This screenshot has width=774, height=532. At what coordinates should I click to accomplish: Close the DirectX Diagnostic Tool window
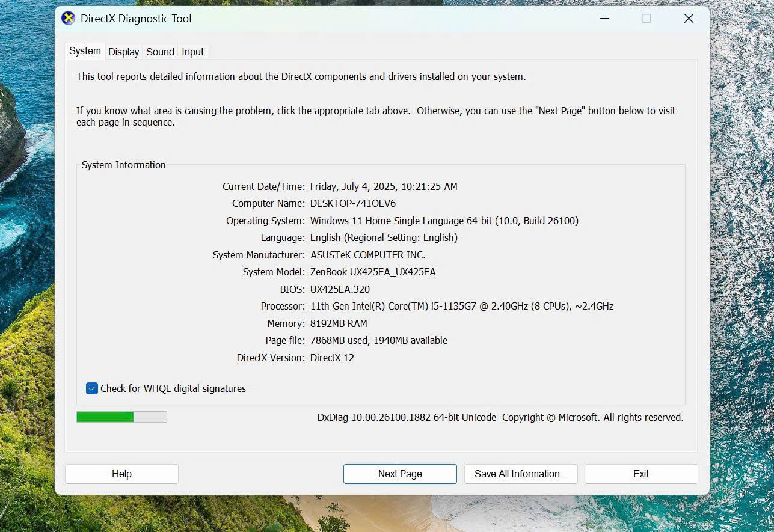tap(689, 19)
